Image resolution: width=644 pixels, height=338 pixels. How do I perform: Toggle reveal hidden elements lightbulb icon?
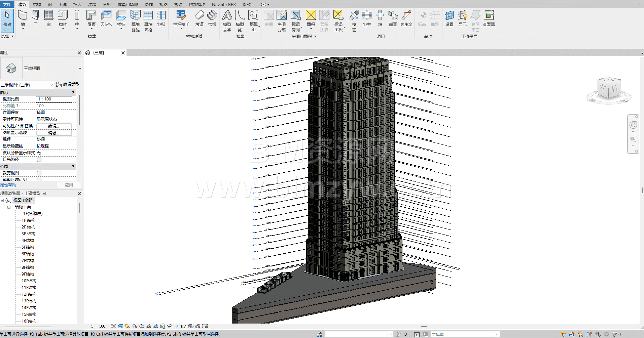click(x=177, y=326)
